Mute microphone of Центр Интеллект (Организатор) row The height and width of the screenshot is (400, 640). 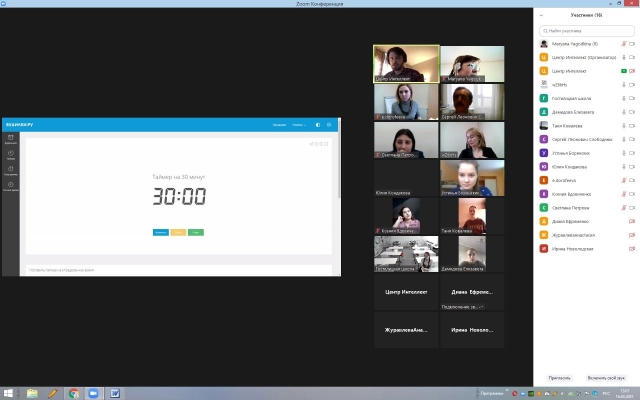[624, 58]
